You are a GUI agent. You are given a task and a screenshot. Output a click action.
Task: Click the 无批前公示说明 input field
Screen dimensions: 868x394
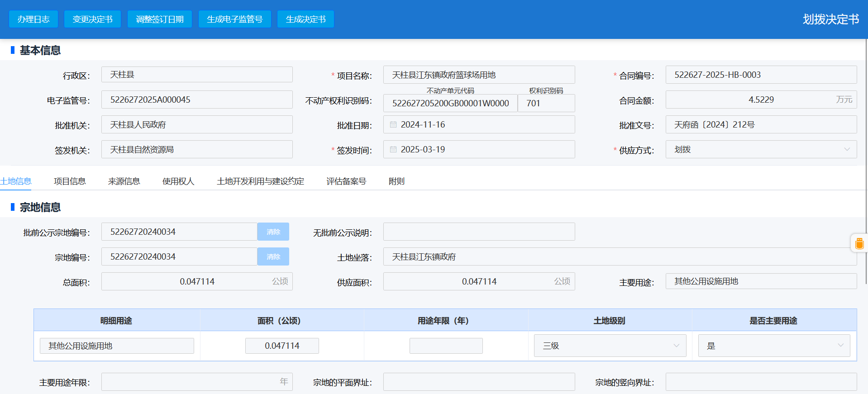[x=479, y=232]
